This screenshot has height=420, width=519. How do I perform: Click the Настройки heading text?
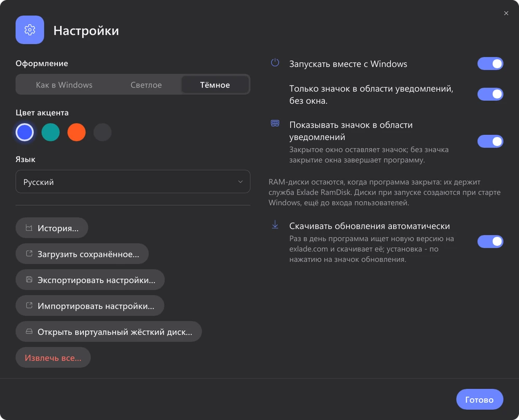click(x=86, y=31)
